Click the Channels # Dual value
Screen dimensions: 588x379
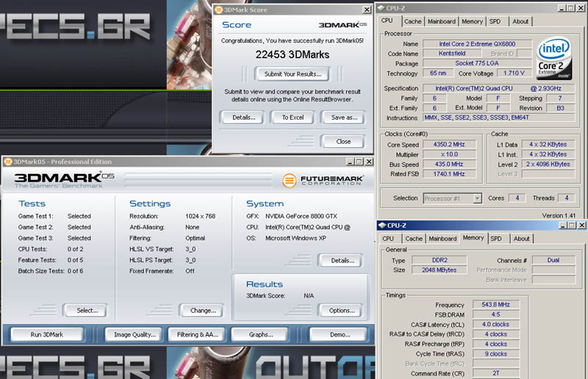[x=553, y=260]
